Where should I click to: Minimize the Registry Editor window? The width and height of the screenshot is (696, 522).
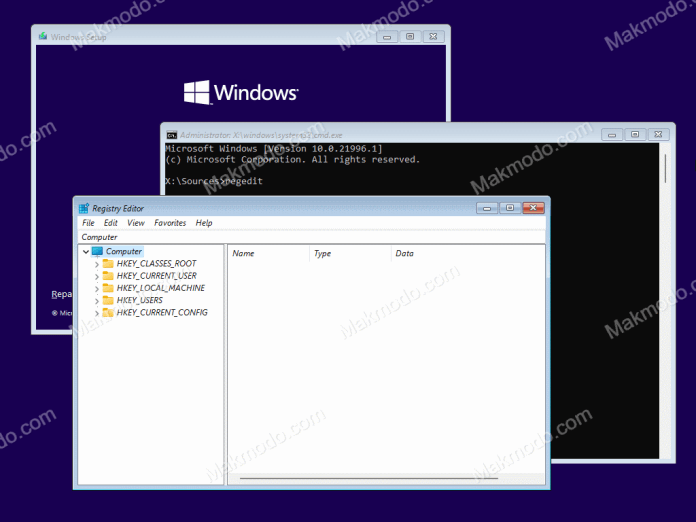pos(487,208)
